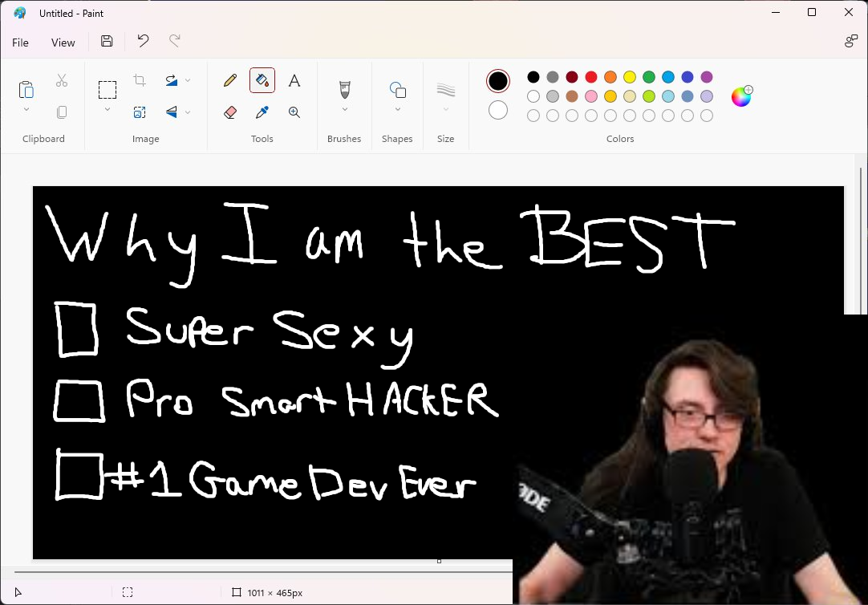
Task: Click the Brushes tool icon
Action: pyautogui.click(x=344, y=88)
